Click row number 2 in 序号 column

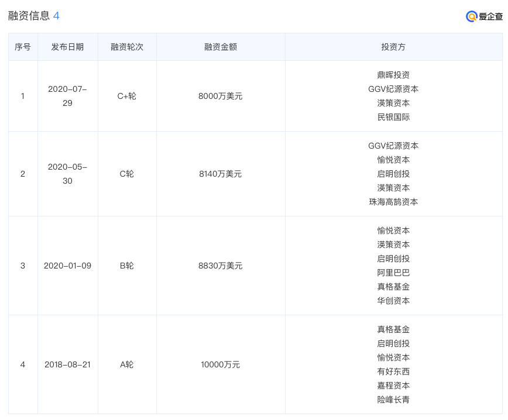23,174
